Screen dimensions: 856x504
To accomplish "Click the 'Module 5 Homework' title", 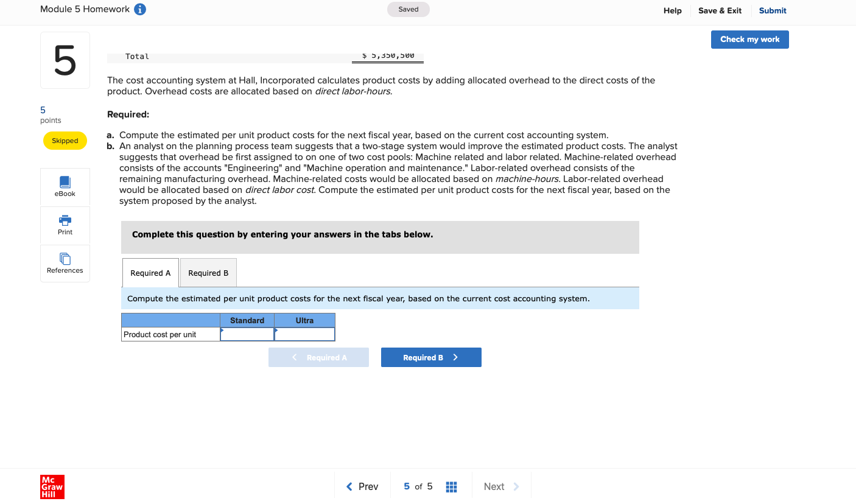I will (85, 9).
